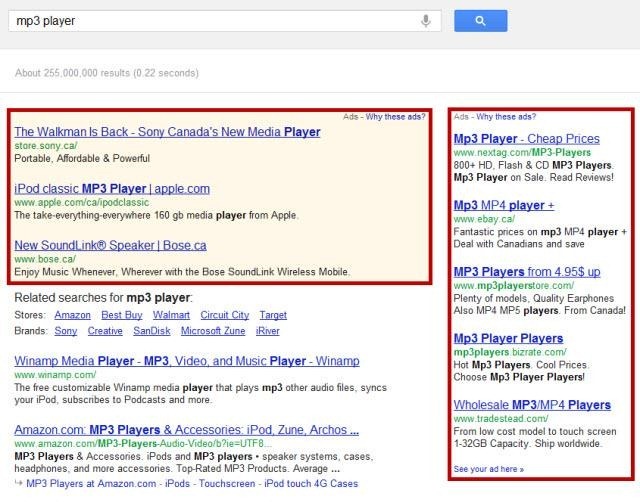This screenshot has width=640, height=502.
Task: Click the 'See your ad here' link
Action: (488, 468)
